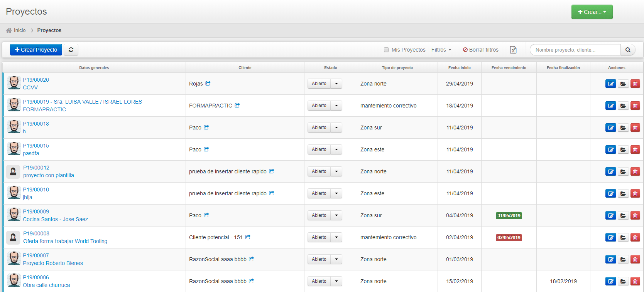Click red due date badge 02/05/2019

[x=509, y=238]
